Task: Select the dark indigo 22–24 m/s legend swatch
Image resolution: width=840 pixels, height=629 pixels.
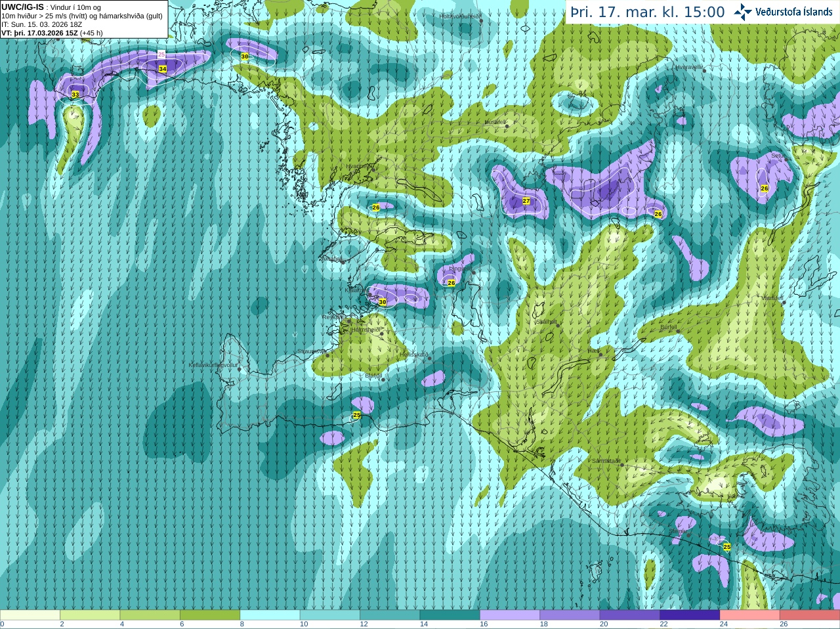Action: click(x=690, y=615)
